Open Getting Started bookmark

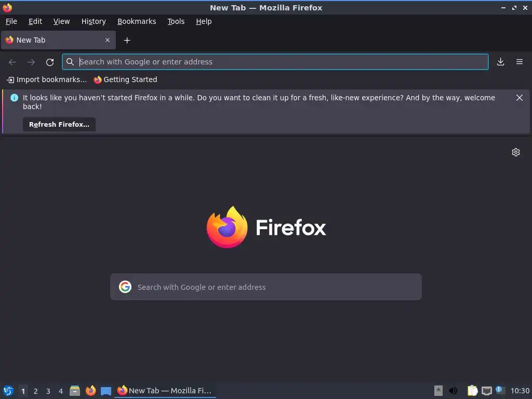(x=126, y=79)
